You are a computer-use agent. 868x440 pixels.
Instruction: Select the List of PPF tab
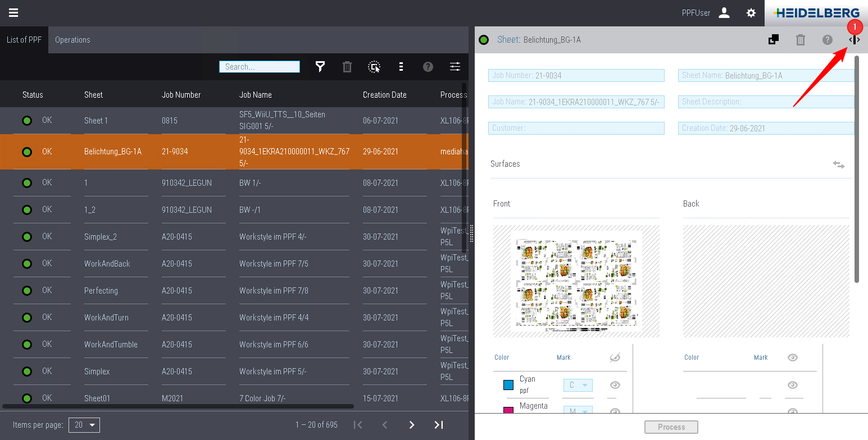[24, 40]
